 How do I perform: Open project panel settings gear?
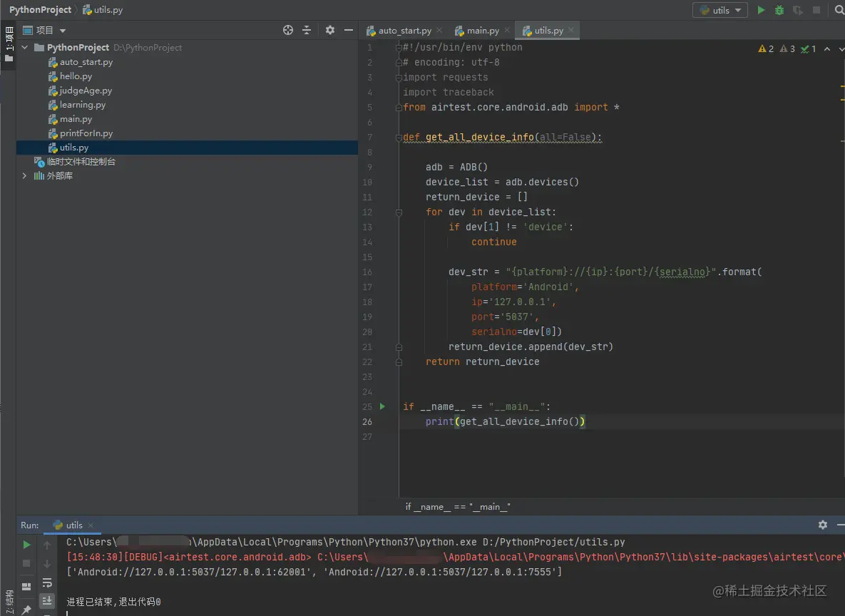click(330, 30)
